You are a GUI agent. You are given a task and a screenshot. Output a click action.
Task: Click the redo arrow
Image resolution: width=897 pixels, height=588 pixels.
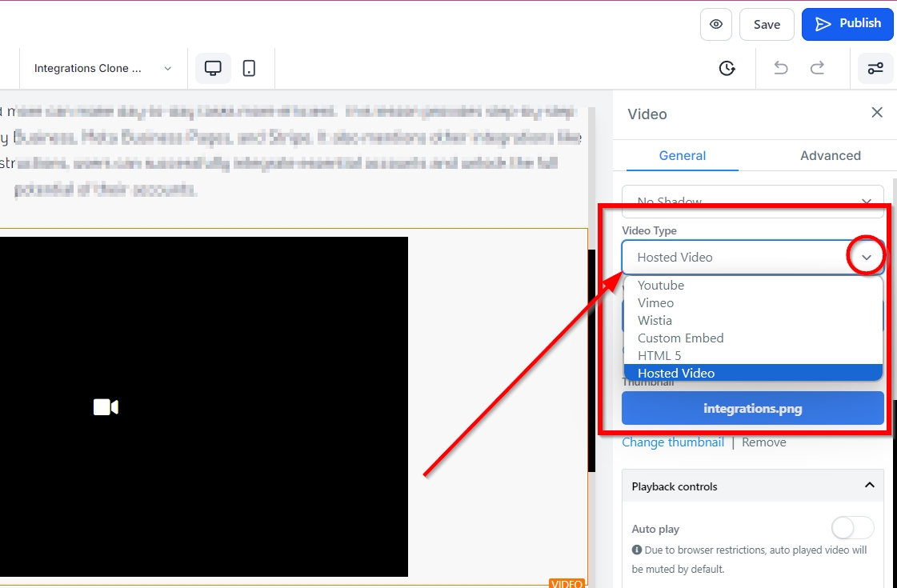click(x=817, y=69)
